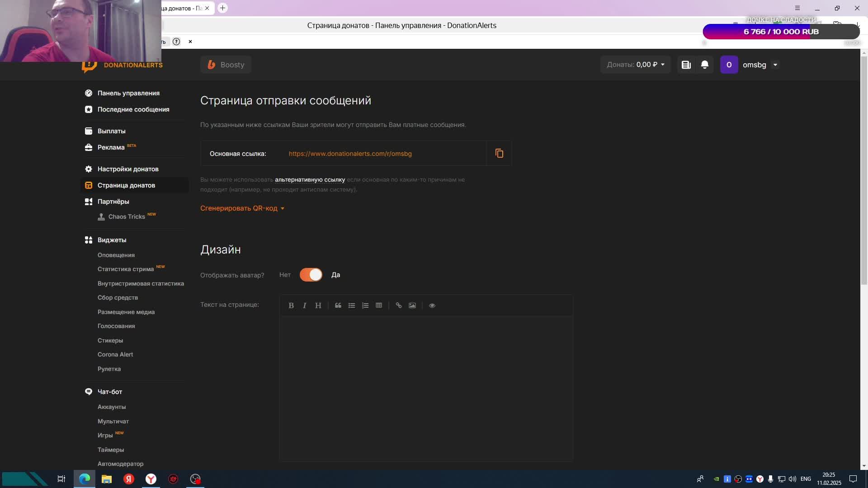Open Настройки донатов in sidebar
This screenshot has width=868, height=488.
tap(128, 169)
